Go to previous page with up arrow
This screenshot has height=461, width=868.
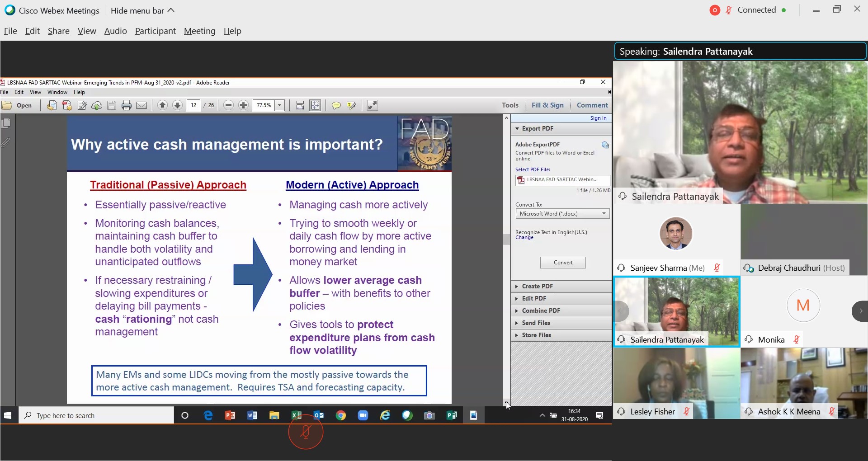coord(162,105)
